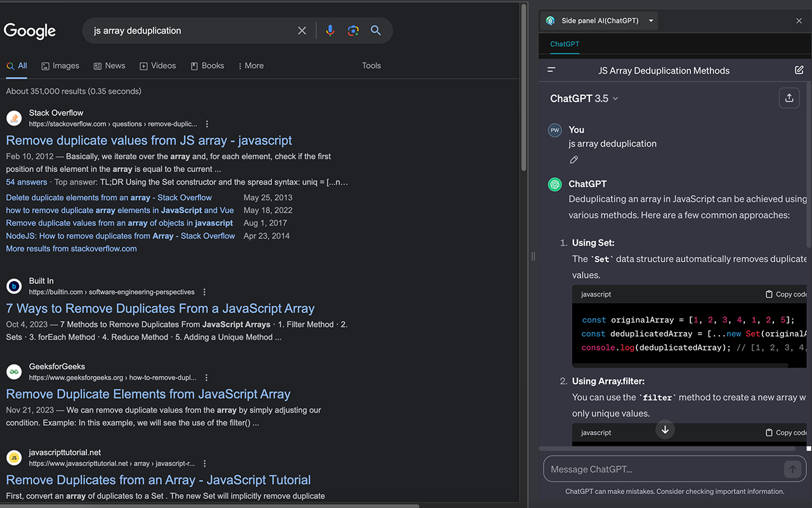812x508 pixels.
Task: Open "Remove duplicate values from JS array" result
Action: point(148,140)
